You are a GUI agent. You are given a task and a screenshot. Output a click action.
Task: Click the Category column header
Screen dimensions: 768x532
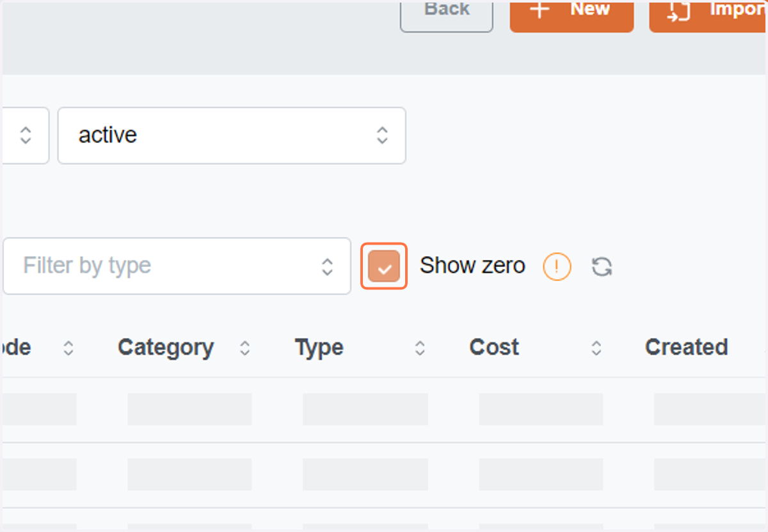166,347
